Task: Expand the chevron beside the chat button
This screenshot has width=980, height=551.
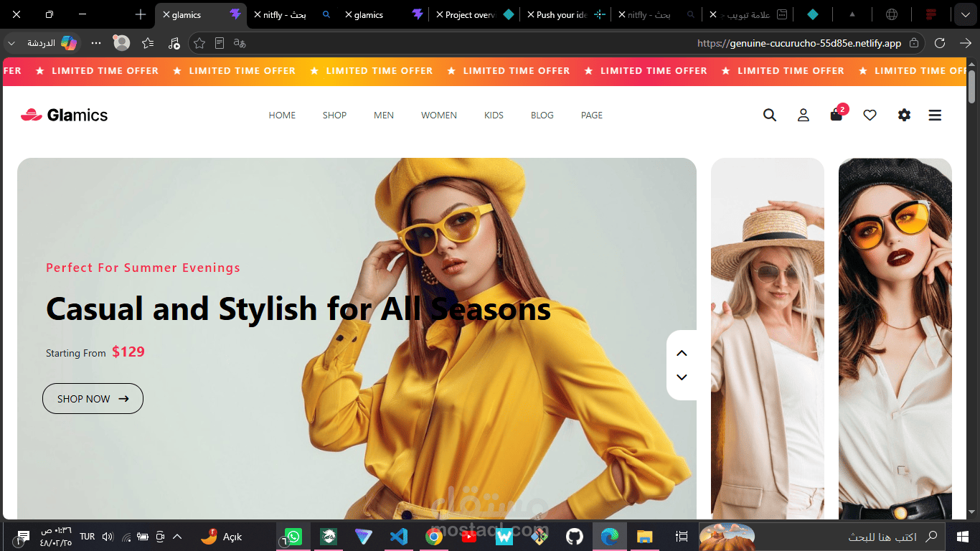Action: click(11, 44)
